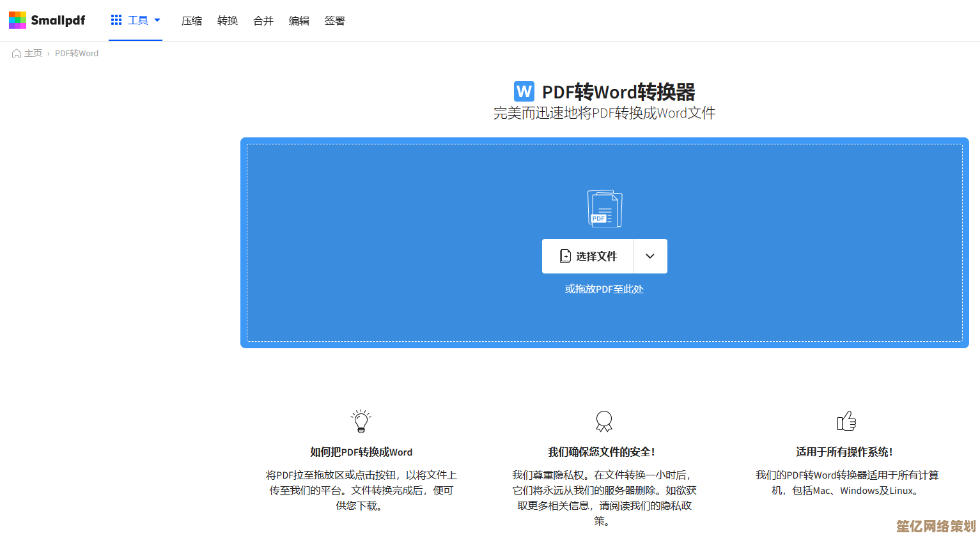Open the 合并 menu item

[x=263, y=21]
